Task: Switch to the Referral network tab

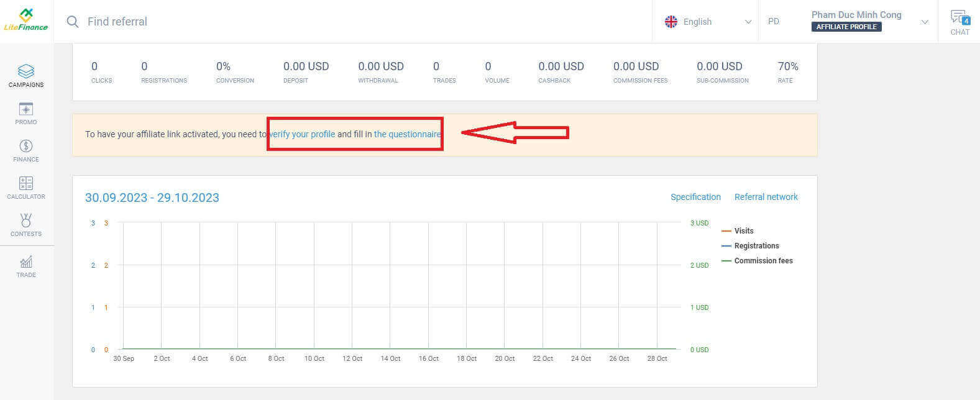Action: pos(766,197)
